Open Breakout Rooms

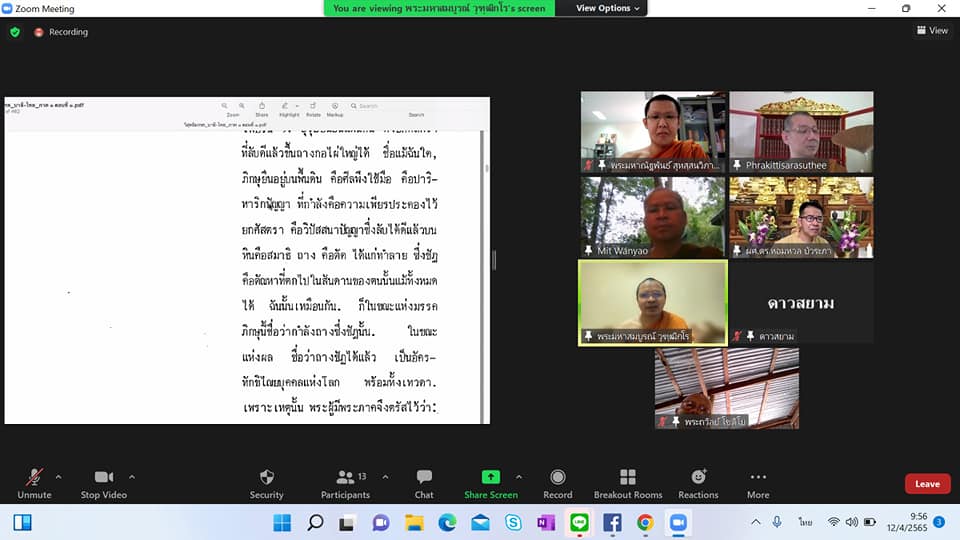628,484
